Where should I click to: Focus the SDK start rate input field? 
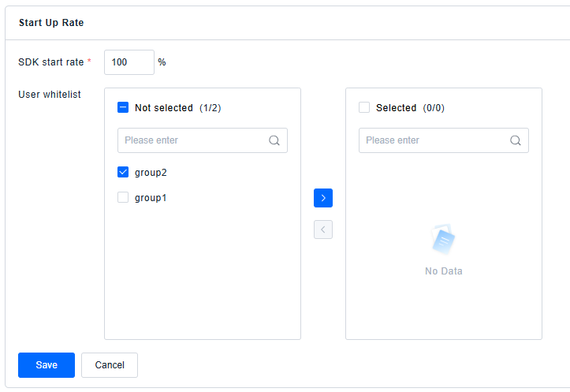tap(129, 62)
